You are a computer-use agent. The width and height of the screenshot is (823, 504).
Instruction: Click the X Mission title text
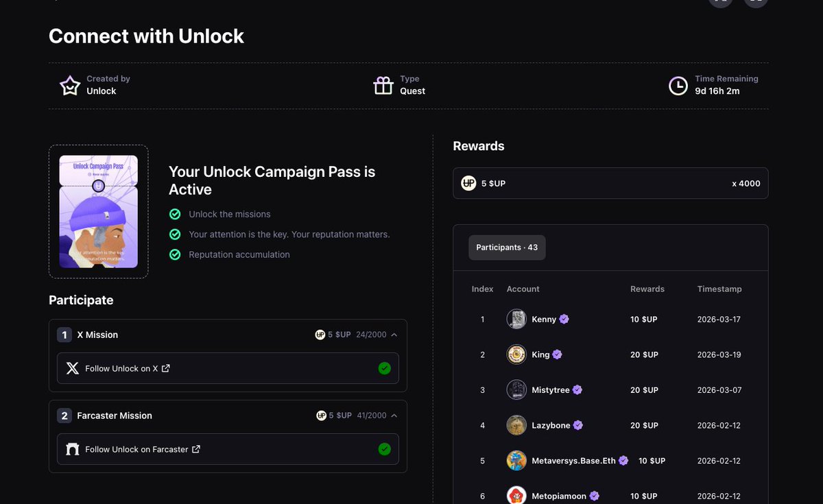coord(97,335)
